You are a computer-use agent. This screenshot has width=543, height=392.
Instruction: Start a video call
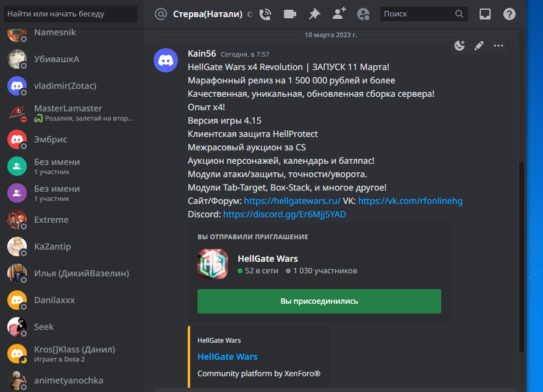[x=290, y=14]
